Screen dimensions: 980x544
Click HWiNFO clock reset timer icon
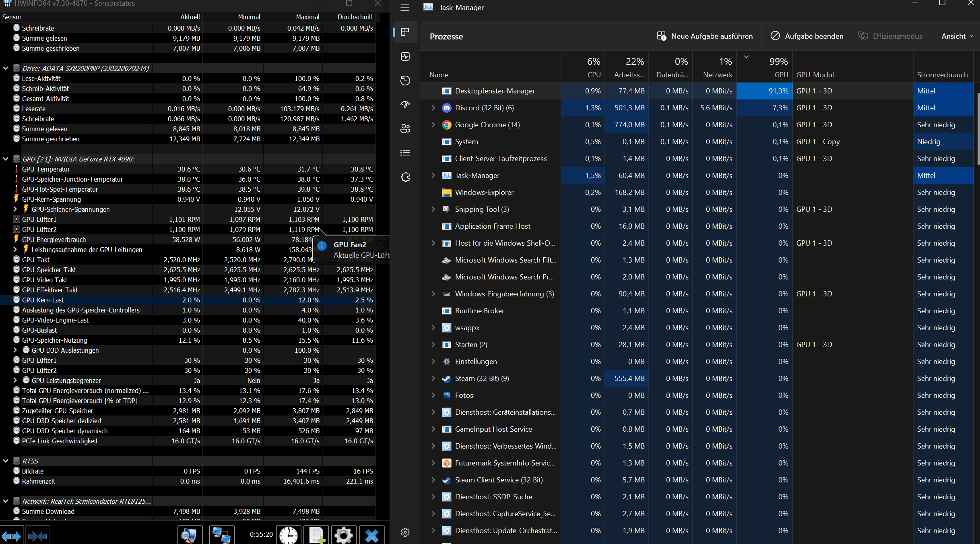[289, 536]
